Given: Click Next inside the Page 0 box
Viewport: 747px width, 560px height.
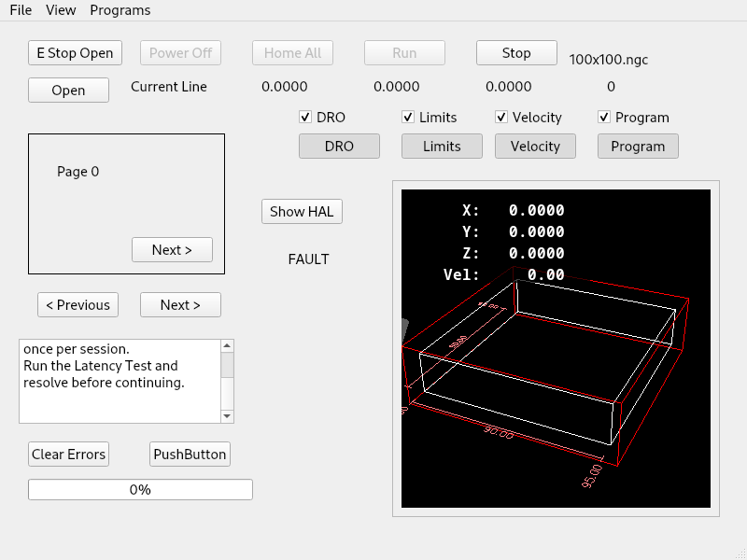Looking at the screenshot, I should click(x=172, y=250).
